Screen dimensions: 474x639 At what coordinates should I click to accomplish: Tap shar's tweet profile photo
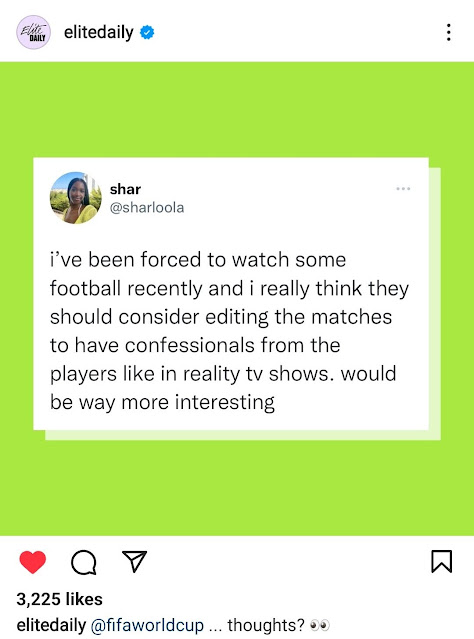[75, 198]
